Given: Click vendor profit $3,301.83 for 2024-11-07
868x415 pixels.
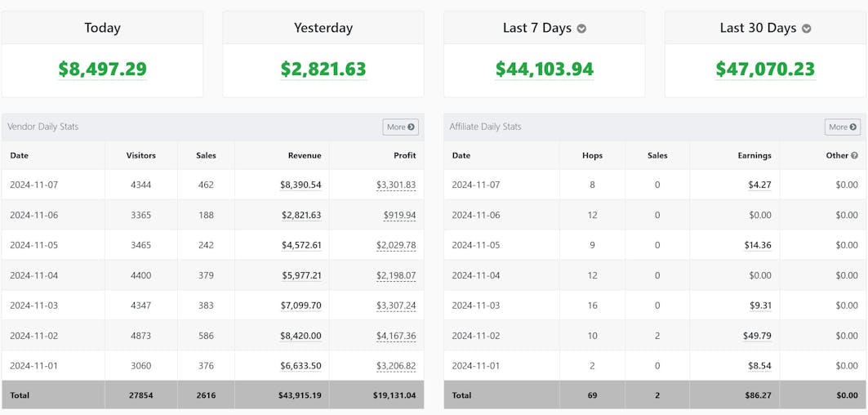Looking at the screenshot, I should (x=396, y=185).
